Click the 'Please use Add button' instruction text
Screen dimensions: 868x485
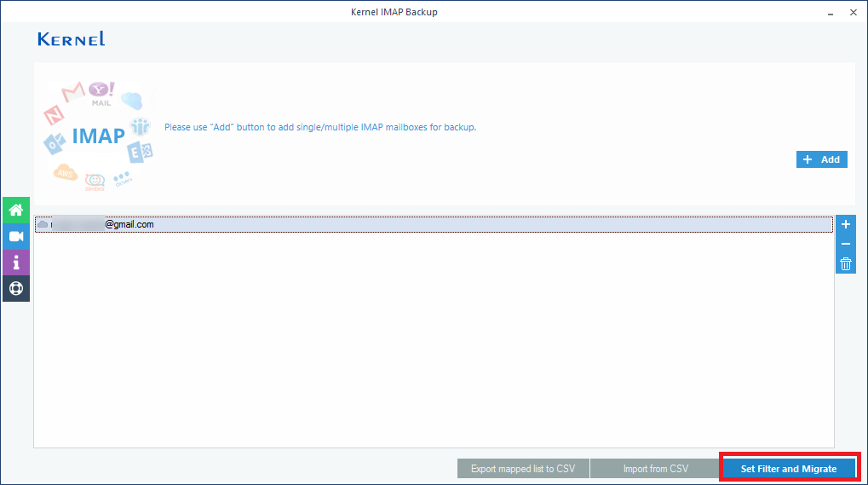click(320, 127)
